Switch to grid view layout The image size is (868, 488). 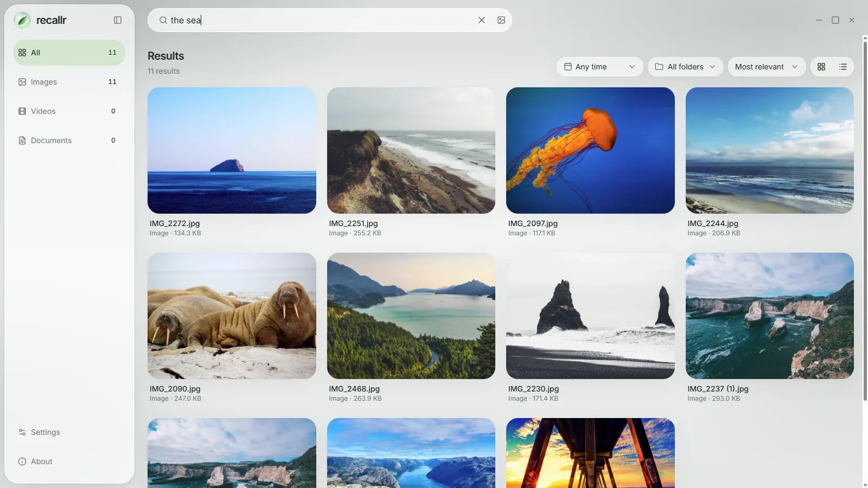tap(821, 67)
